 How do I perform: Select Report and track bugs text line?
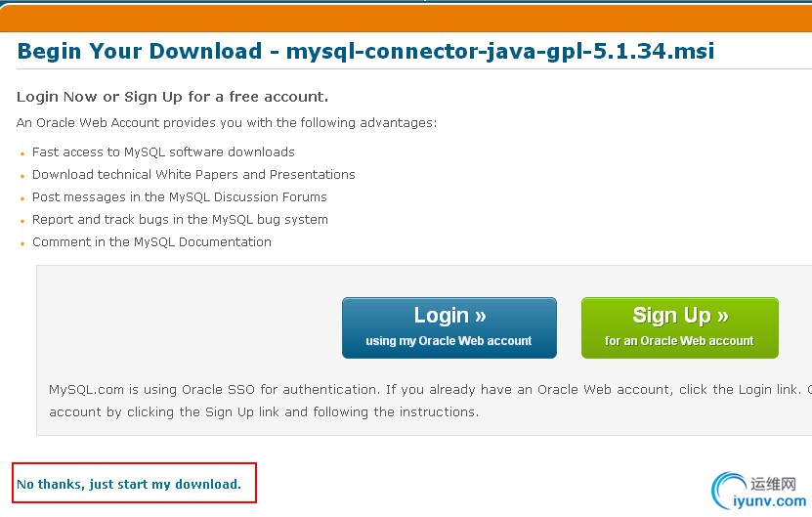(180, 220)
